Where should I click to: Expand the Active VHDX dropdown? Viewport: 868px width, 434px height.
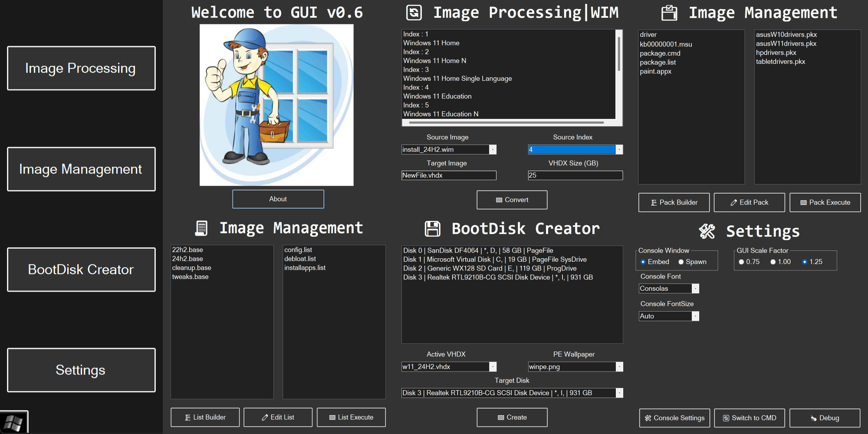pos(493,367)
